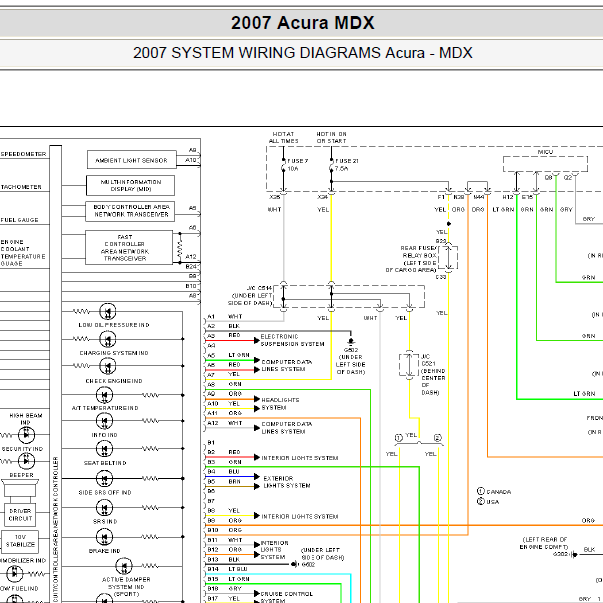Click pin B5 BRN
Screen dimensions: 603x603
(224, 481)
